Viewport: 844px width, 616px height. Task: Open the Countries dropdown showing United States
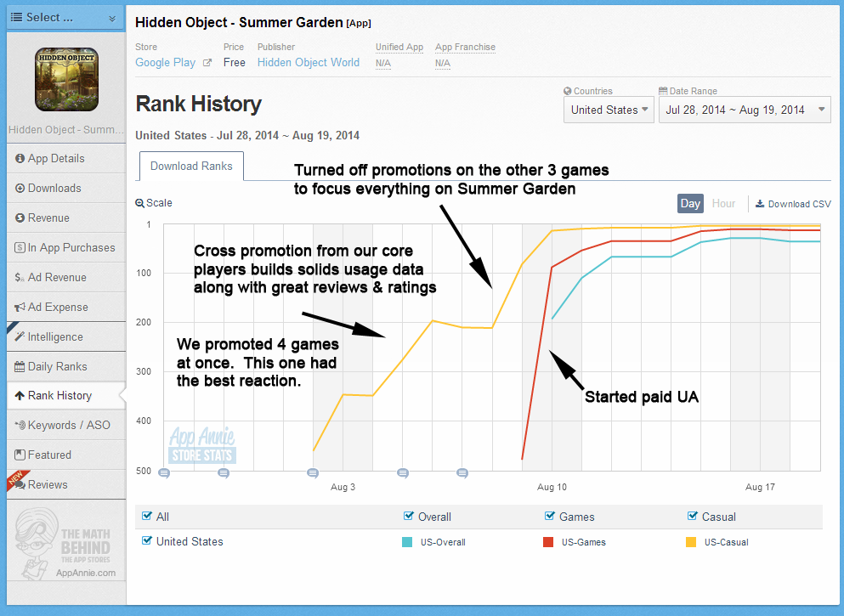(x=609, y=110)
